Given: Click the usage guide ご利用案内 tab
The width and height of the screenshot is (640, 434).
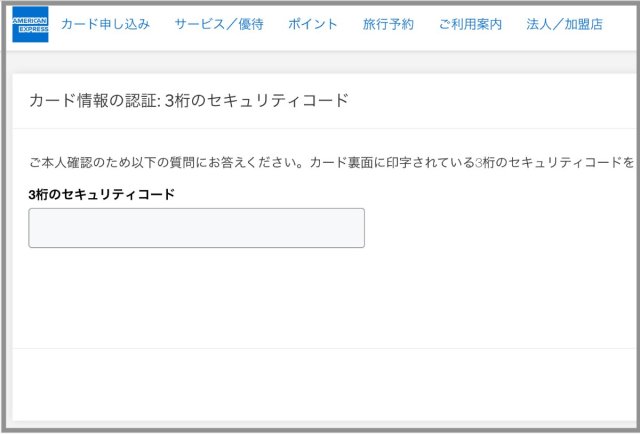Looking at the screenshot, I should coord(470,24).
